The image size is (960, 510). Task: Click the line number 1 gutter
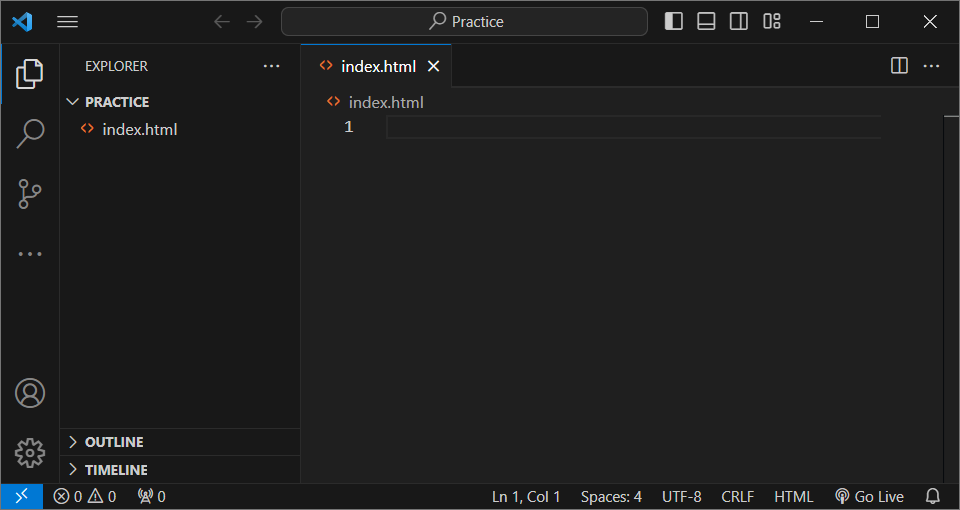(x=348, y=127)
